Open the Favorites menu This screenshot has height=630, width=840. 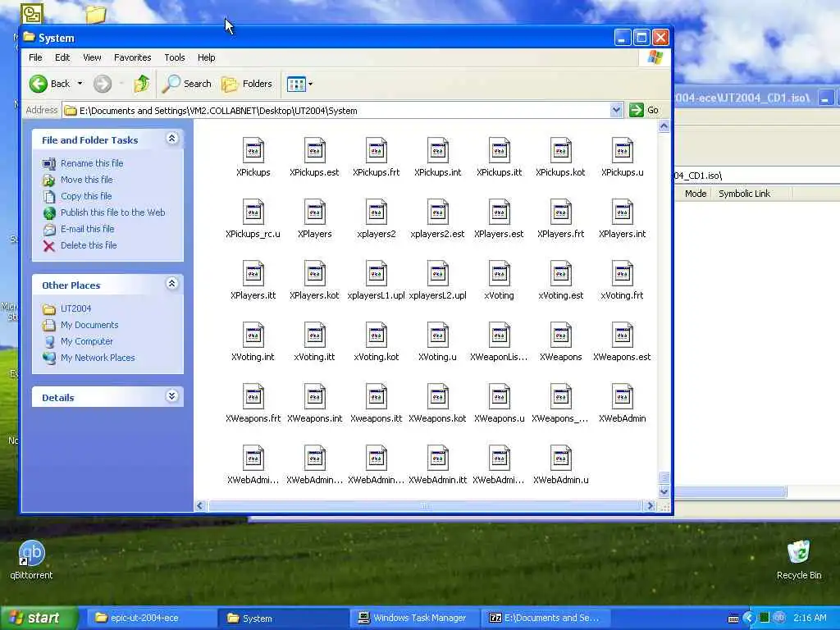point(132,57)
